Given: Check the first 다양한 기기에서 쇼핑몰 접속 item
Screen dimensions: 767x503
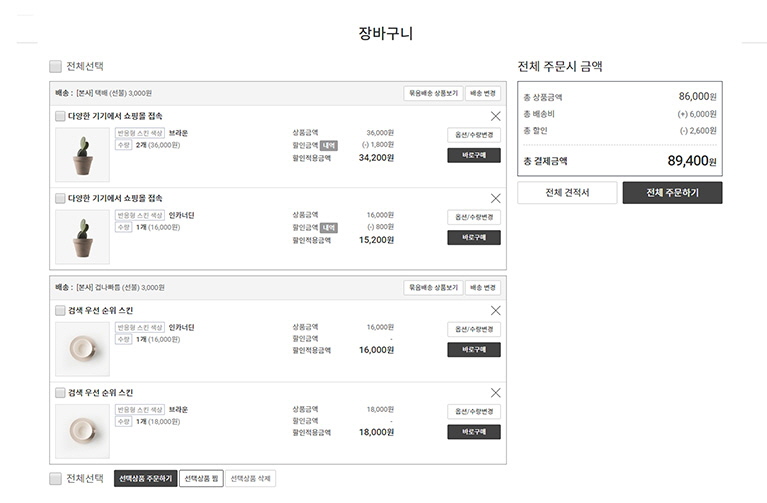Looking at the screenshot, I should coord(60,116).
